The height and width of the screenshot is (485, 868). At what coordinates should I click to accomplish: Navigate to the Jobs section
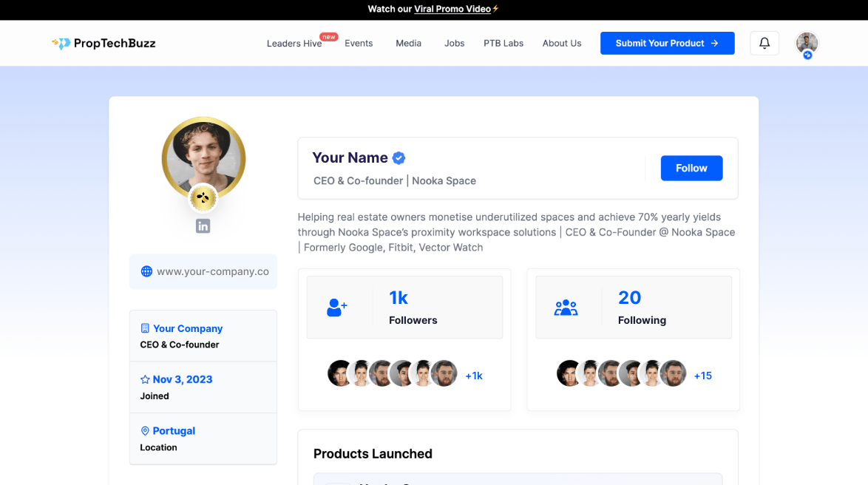pos(454,44)
